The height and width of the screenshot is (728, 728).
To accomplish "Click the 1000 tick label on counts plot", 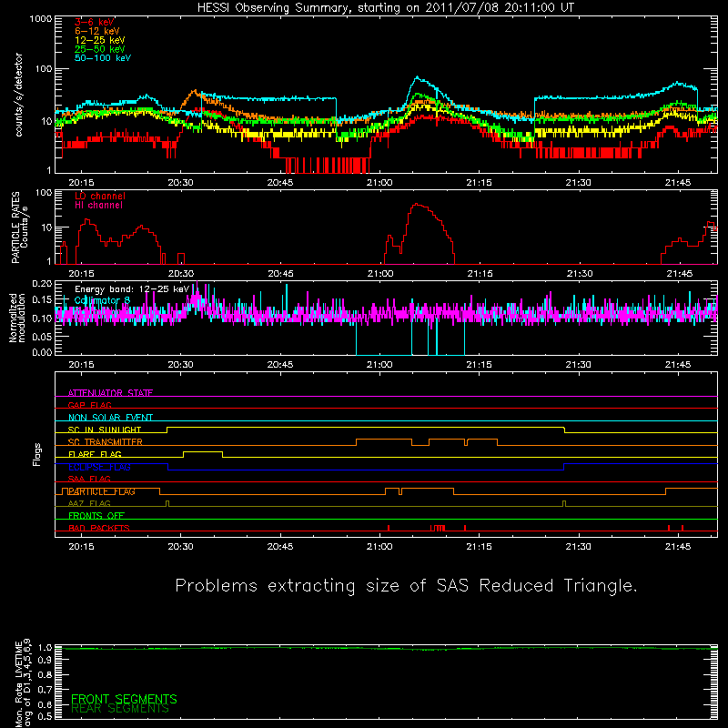I will pos(40,19).
